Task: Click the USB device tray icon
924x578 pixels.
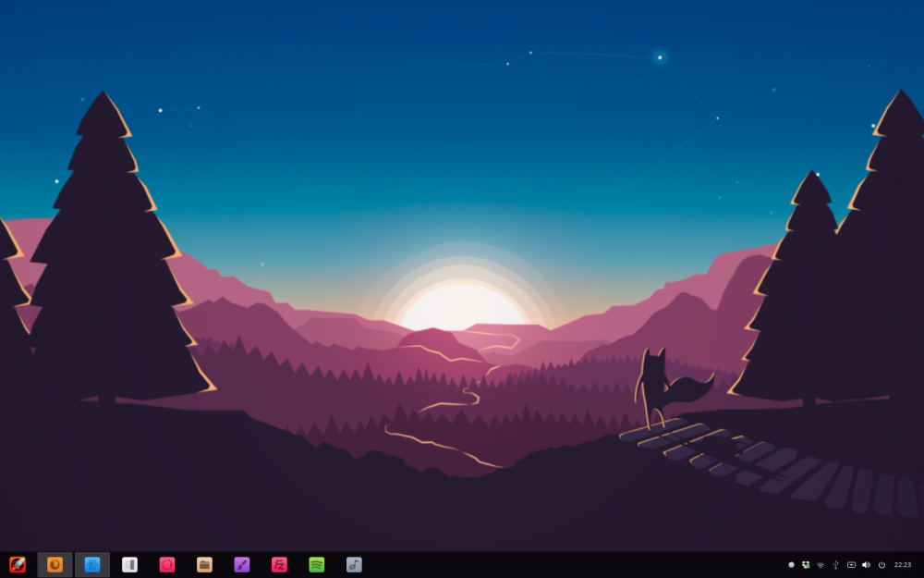Action: point(835,565)
